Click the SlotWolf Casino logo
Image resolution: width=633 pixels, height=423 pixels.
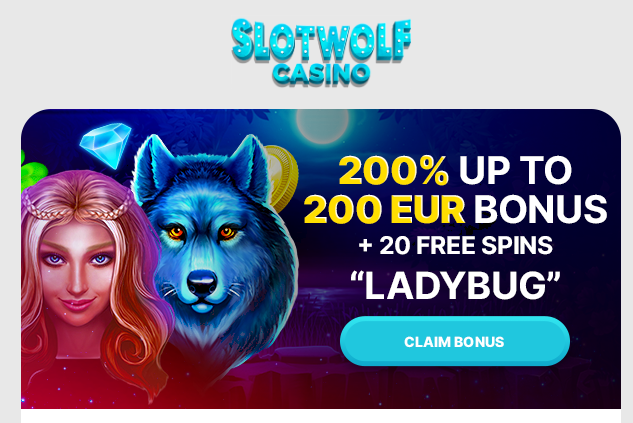321,52
